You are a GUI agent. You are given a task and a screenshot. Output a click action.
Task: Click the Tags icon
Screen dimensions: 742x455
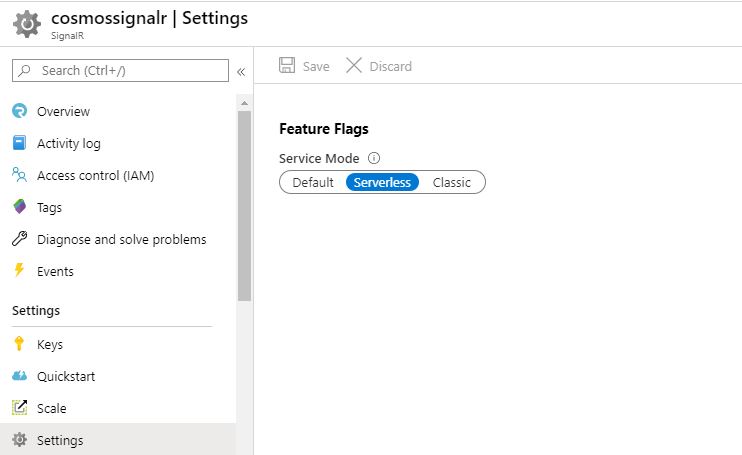click(19, 207)
